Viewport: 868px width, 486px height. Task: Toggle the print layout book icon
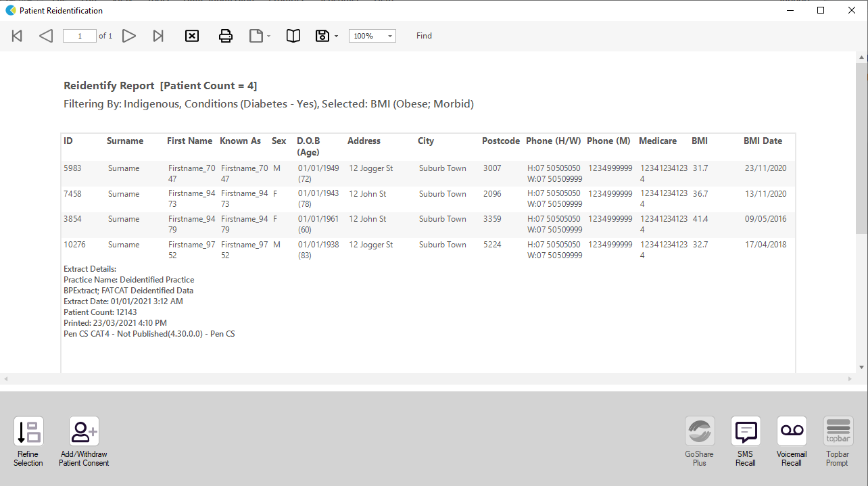[293, 36]
